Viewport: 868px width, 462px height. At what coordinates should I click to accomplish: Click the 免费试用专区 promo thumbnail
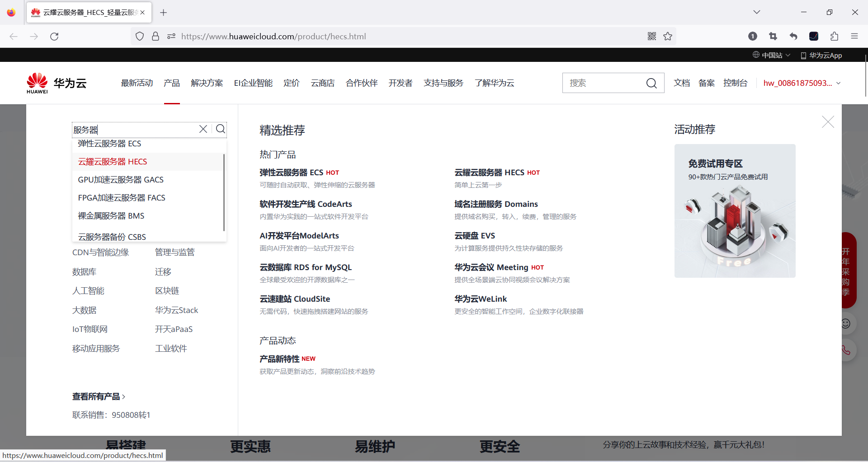735,211
